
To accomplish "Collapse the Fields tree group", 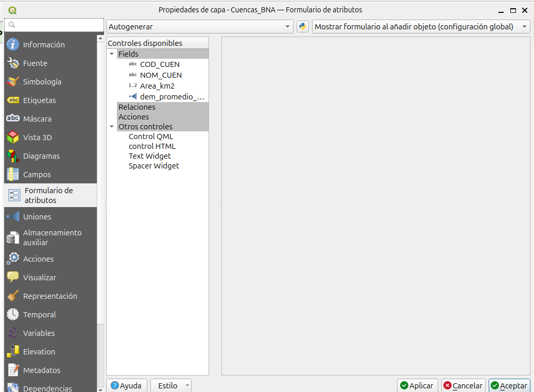I will tap(112, 54).
